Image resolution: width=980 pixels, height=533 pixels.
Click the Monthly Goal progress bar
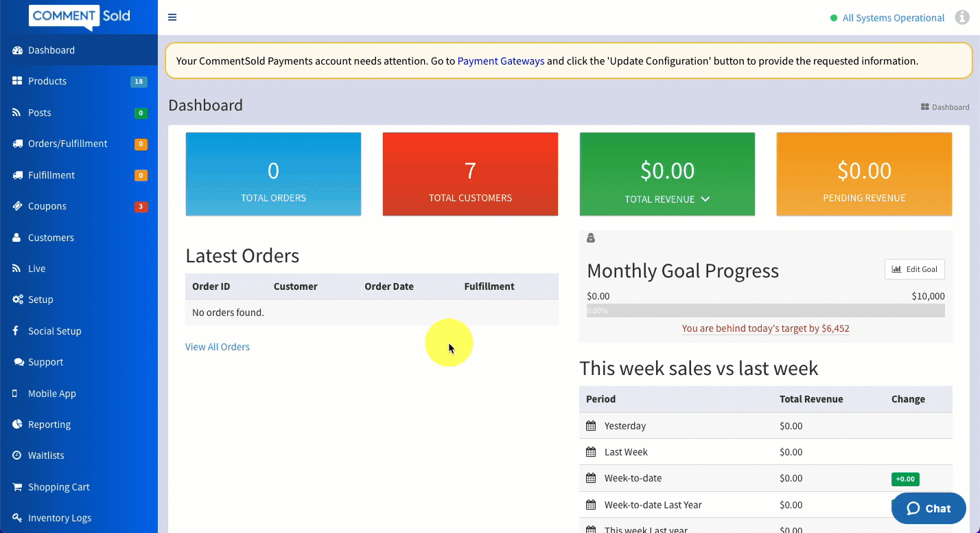pos(766,310)
